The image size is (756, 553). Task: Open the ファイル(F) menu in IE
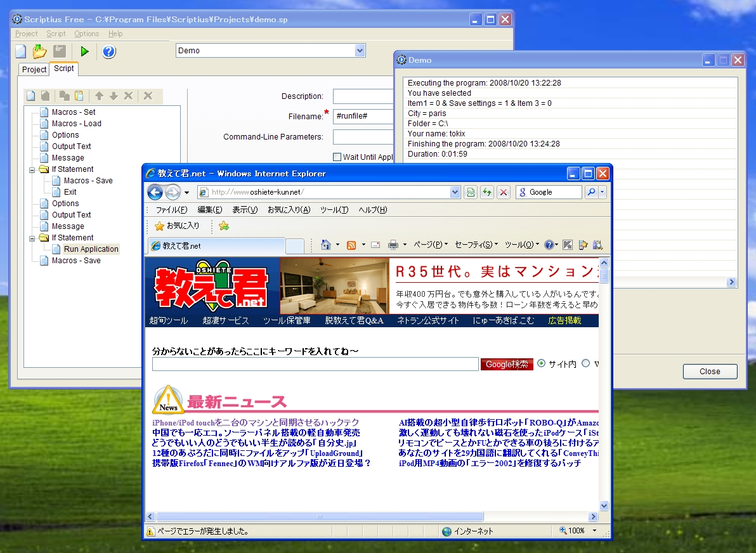pos(171,210)
